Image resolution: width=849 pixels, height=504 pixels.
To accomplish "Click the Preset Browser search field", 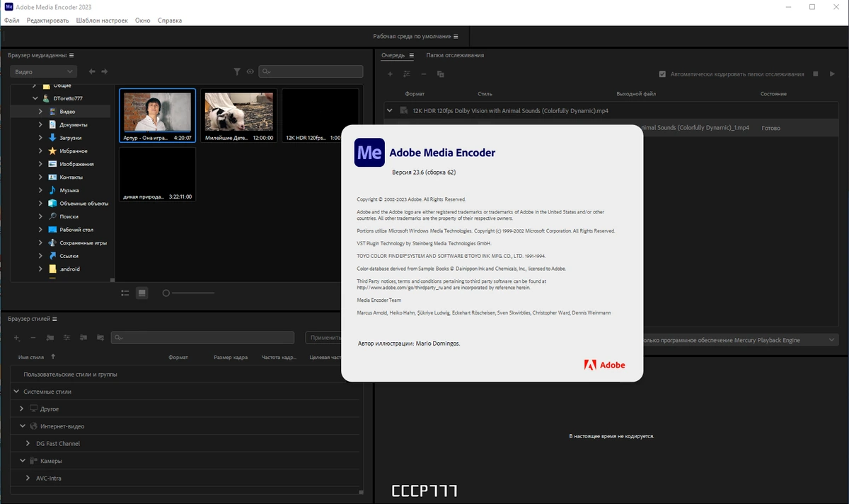I will (202, 338).
